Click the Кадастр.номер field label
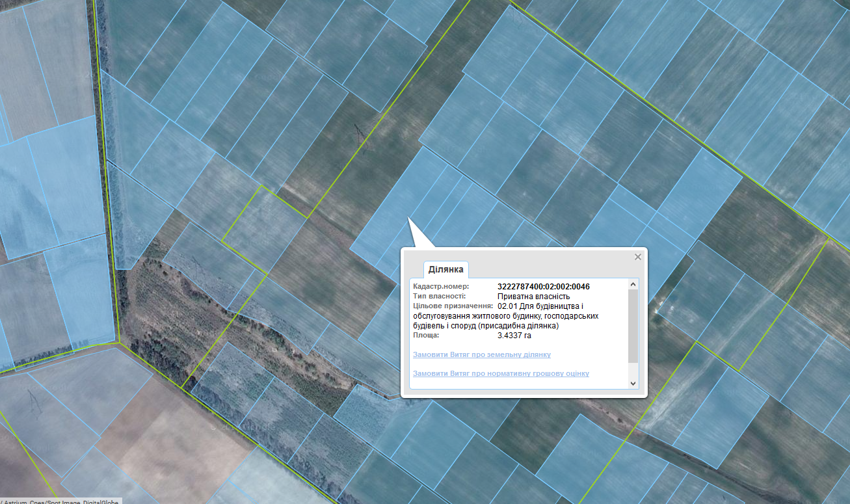This screenshot has width=850, height=504. [440, 287]
